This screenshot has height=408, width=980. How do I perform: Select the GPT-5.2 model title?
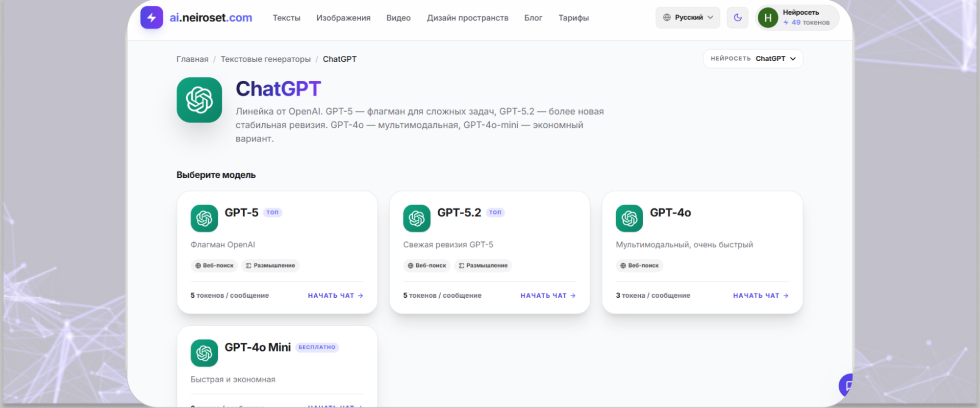[x=459, y=213]
